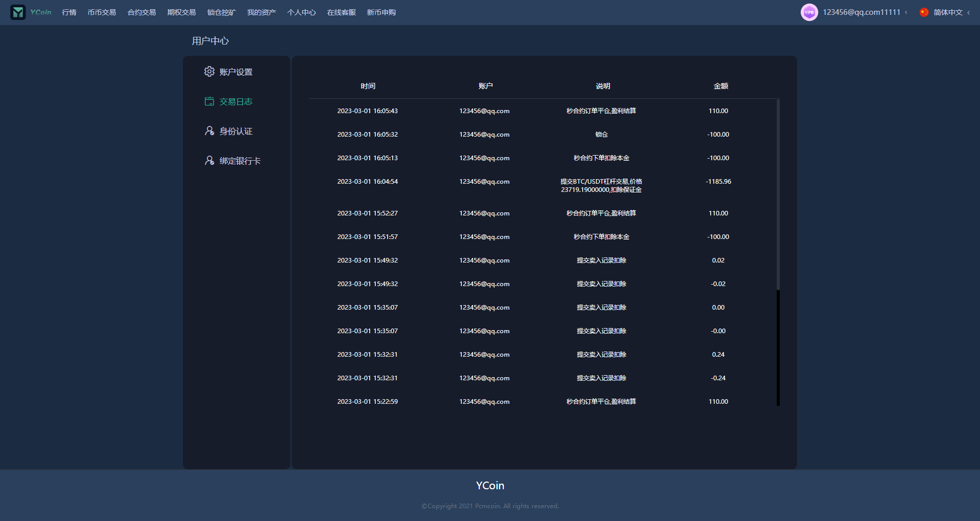Click the YCoin logo icon
This screenshot has width=980, height=521.
pyautogui.click(x=18, y=12)
